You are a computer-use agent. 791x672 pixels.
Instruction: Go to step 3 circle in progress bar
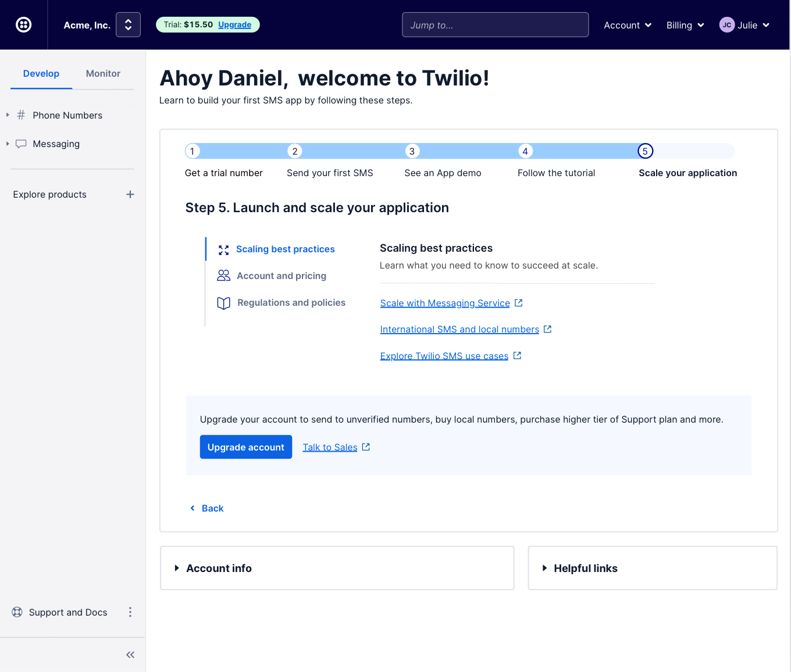pyautogui.click(x=412, y=151)
